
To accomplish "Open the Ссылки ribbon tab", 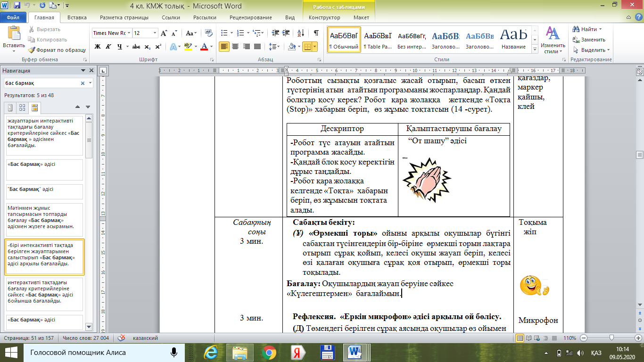I will pyautogui.click(x=170, y=17).
